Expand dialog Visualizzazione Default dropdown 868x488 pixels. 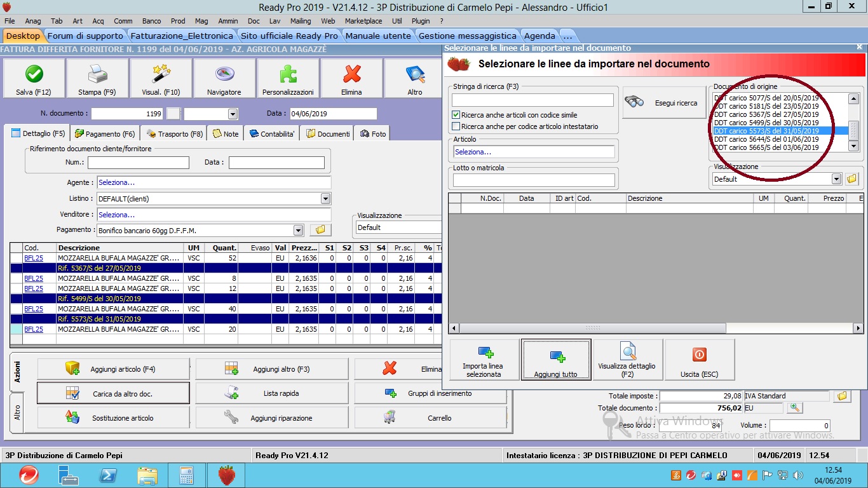click(837, 179)
